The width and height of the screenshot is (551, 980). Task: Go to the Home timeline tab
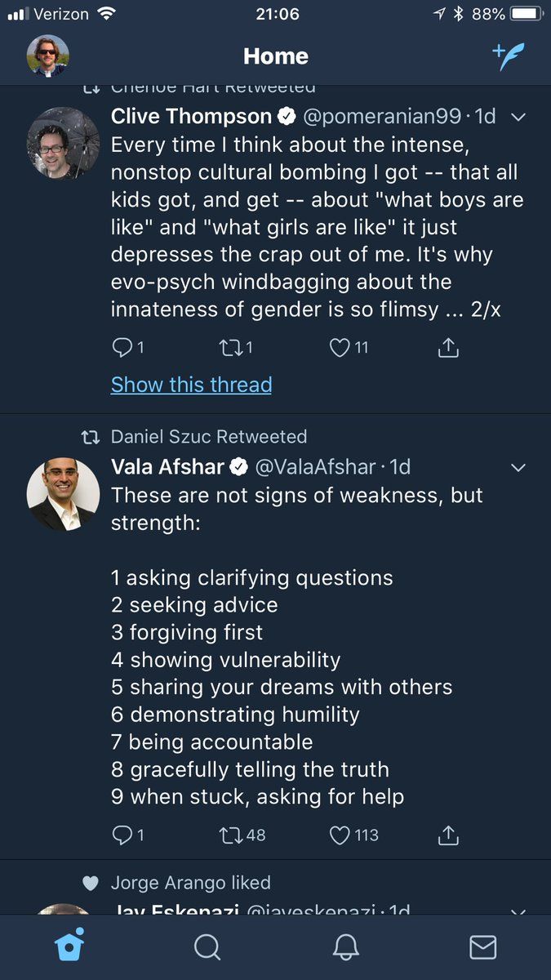click(69, 947)
